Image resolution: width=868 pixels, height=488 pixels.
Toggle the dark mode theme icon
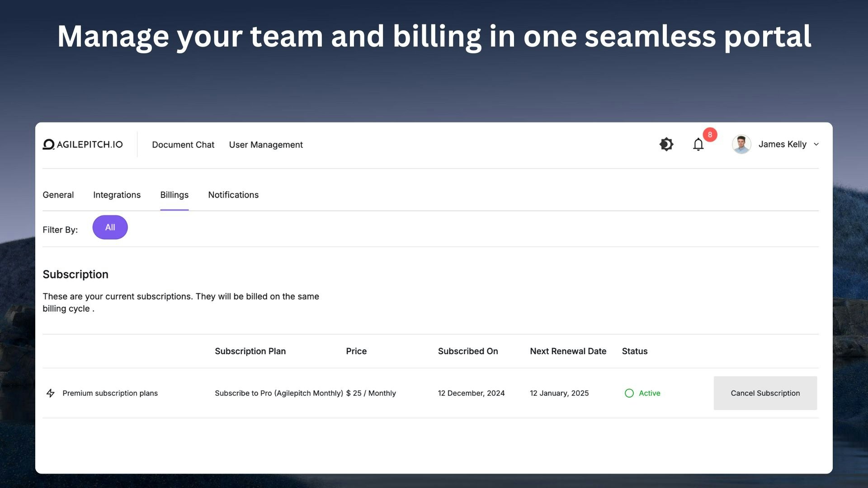(x=666, y=145)
